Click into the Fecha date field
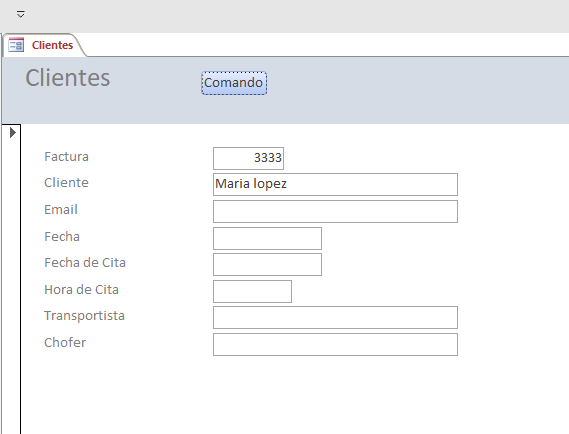Image resolution: width=569 pixels, height=434 pixels. (267, 238)
